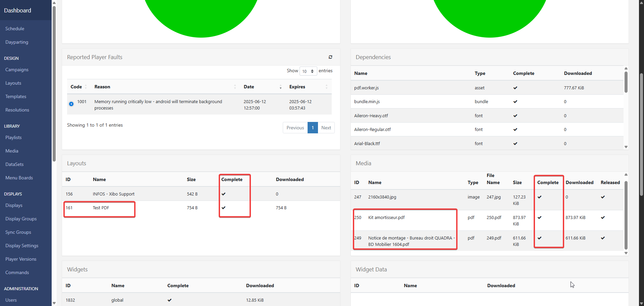Refresh the Reported Player Faults panel
This screenshot has width=644, height=306.
click(330, 57)
